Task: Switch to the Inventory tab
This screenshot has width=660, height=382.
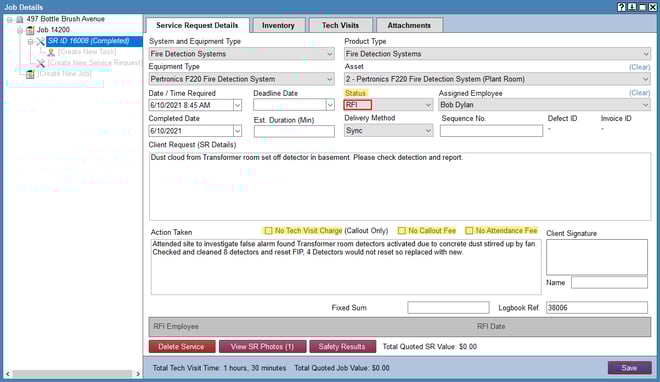Action: (x=278, y=25)
